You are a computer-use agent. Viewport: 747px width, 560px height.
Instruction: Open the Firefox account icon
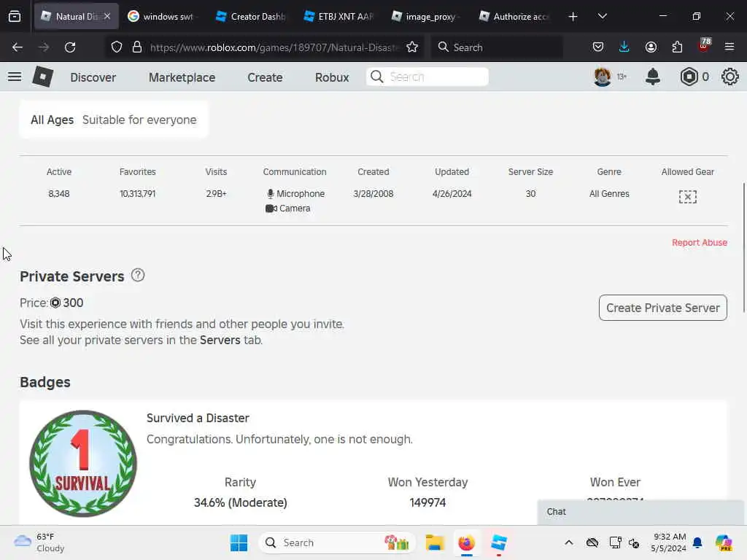point(651,47)
